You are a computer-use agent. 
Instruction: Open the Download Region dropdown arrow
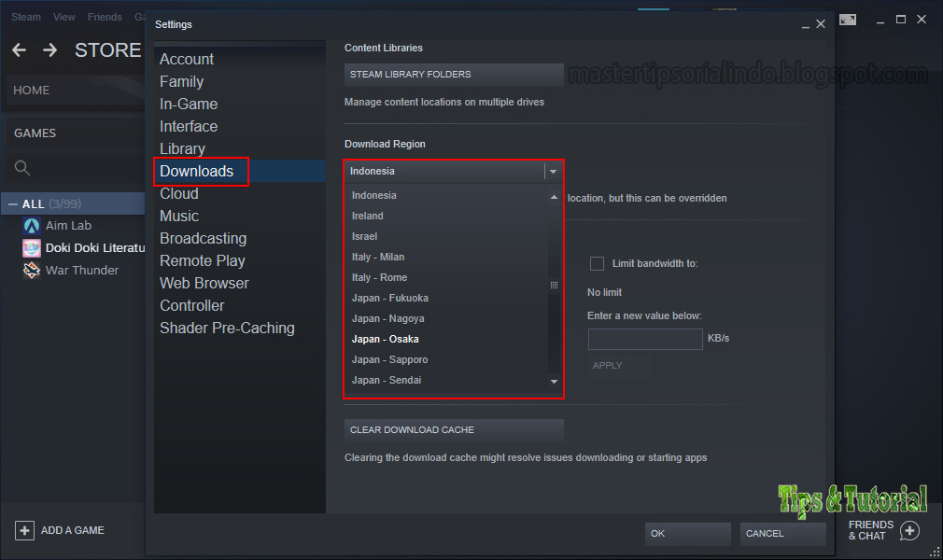554,172
